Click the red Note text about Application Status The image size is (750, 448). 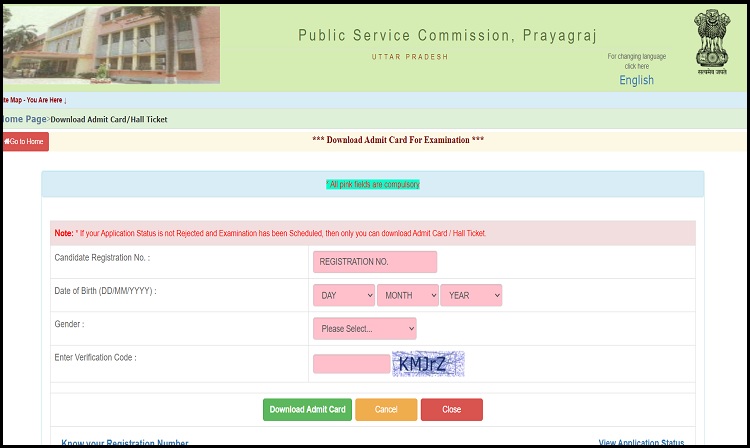[270, 233]
